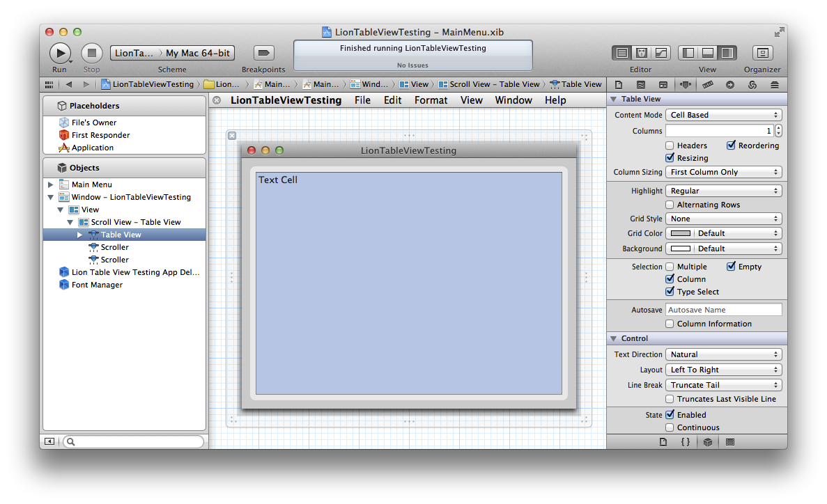Open the Grid Style dropdown
This screenshot has height=504, width=827.
point(724,219)
